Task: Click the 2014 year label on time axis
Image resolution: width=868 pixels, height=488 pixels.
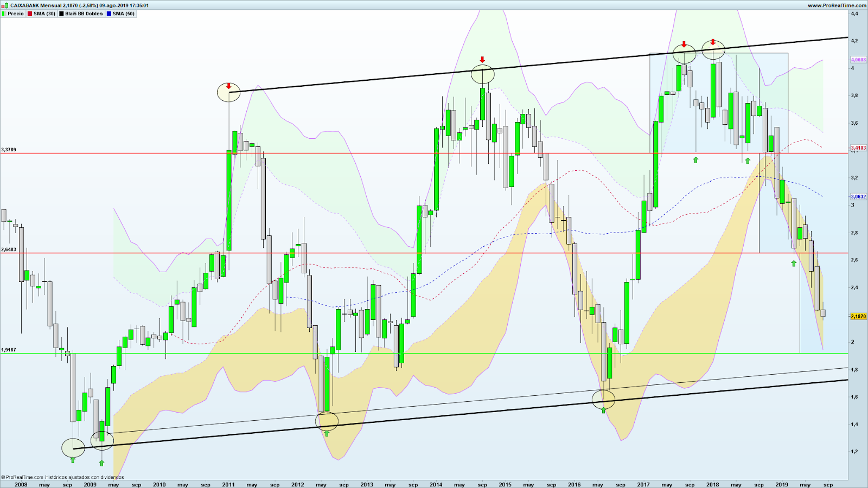Action: 436,485
